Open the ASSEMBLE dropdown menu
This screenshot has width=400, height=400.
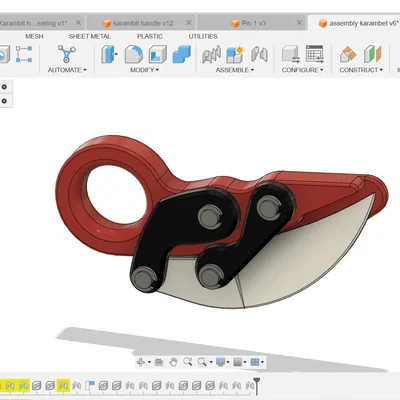pos(235,70)
